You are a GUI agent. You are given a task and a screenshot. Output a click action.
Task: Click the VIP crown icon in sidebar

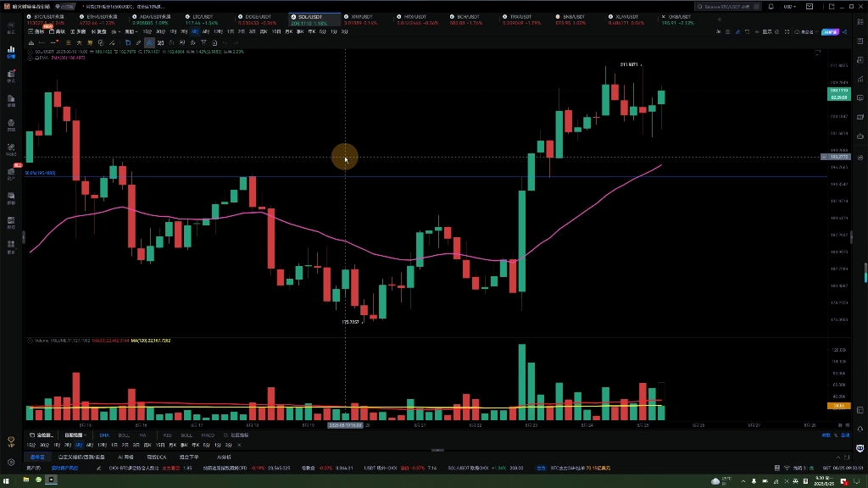11,441
